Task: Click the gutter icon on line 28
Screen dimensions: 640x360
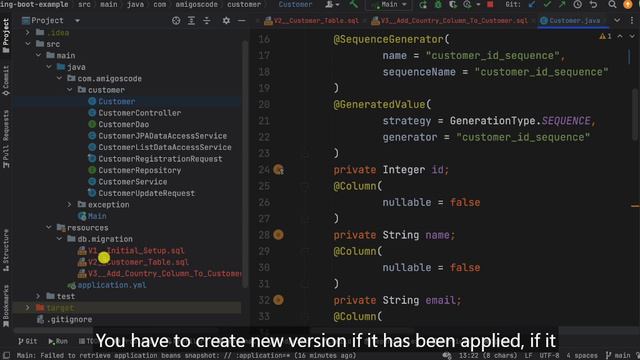Action: click(278, 235)
